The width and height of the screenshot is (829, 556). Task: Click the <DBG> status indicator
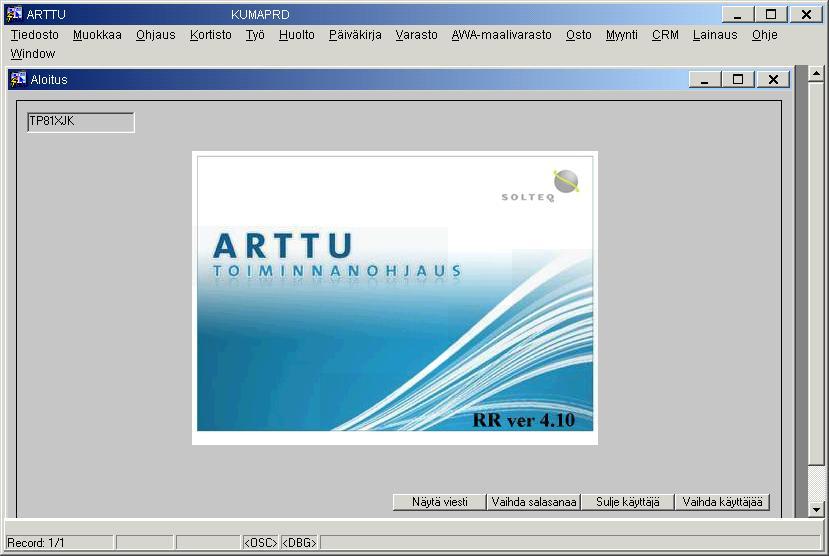(x=299, y=543)
